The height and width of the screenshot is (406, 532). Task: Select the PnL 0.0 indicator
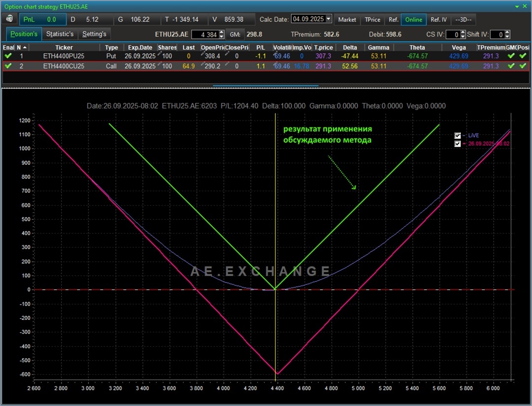point(42,19)
